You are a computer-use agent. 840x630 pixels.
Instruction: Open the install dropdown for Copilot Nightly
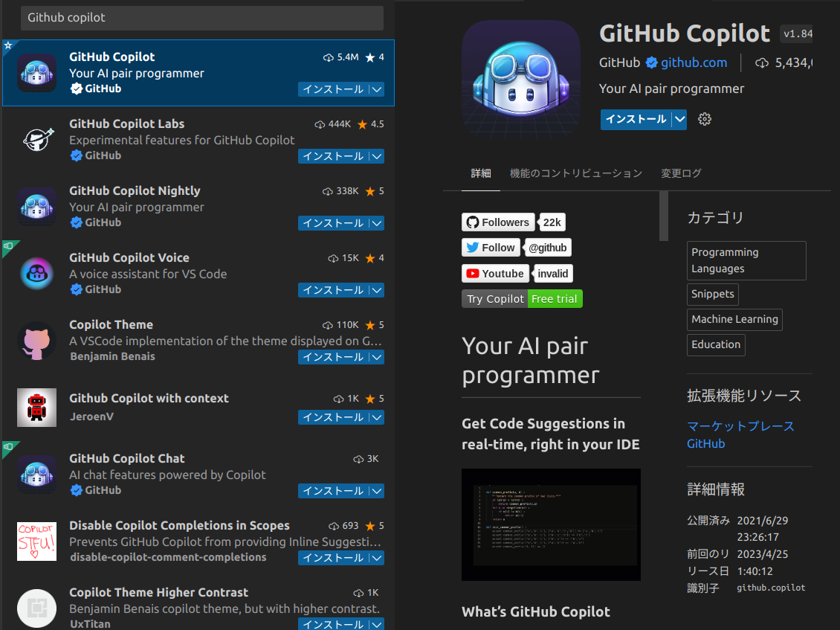(x=378, y=223)
